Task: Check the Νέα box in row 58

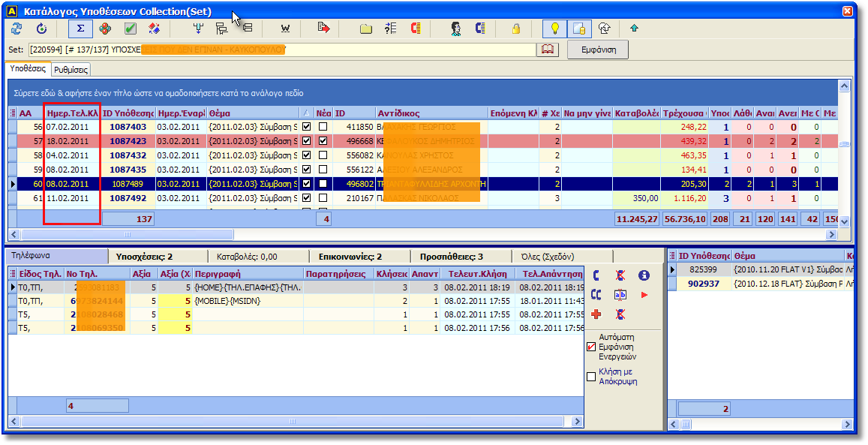Action: point(323,155)
